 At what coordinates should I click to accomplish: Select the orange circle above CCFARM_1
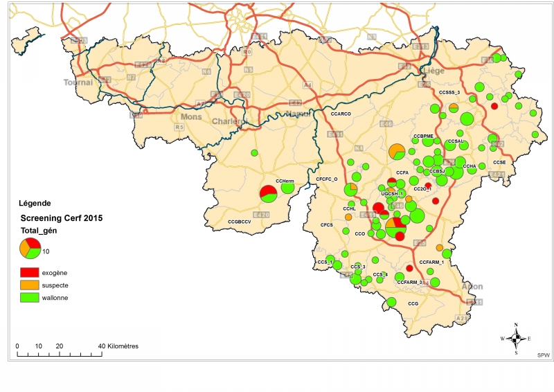click(x=440, y=248)
